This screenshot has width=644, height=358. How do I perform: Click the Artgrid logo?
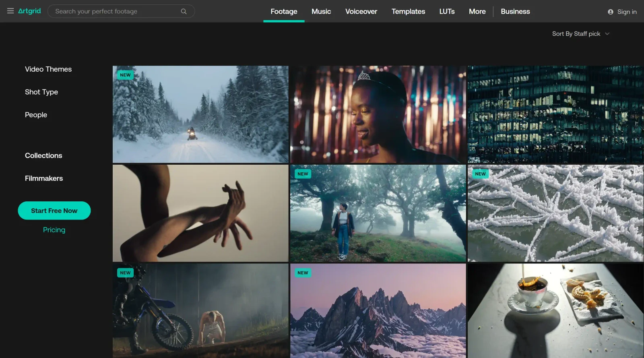coord(29,11)
